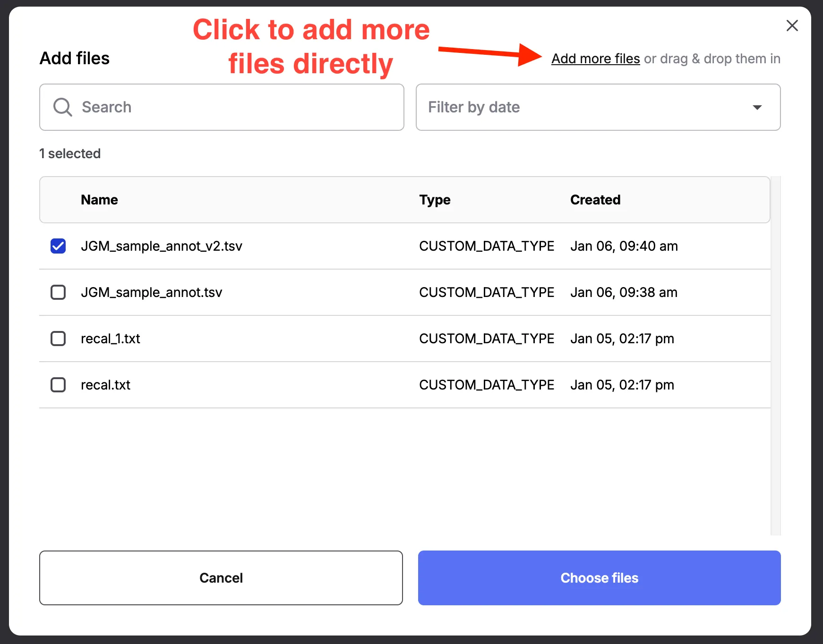Close the Add files dialog

click(792, 26)
